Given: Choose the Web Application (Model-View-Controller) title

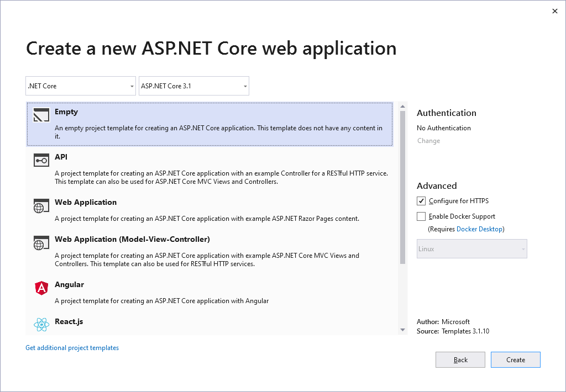Looking at the screenshot, I should [x=132, y=239].
